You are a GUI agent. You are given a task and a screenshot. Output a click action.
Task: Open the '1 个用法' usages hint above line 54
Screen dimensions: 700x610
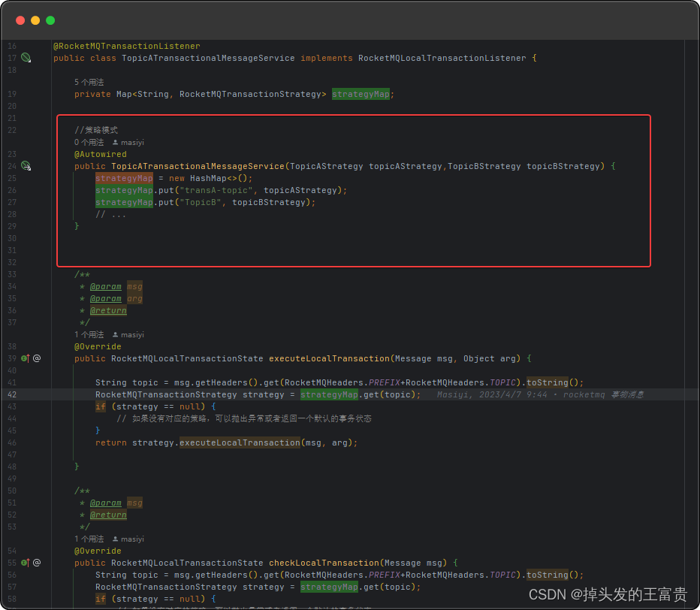(x=89, y=539)
